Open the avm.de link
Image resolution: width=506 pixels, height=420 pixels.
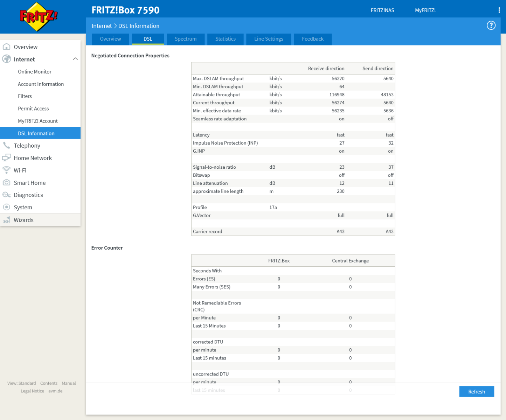[55, 391]
